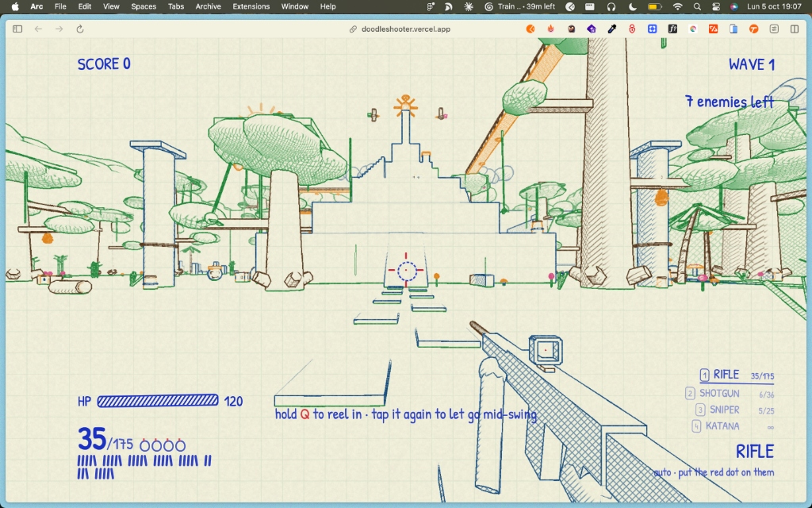Click the blue HP health bar

pos(158,400)
